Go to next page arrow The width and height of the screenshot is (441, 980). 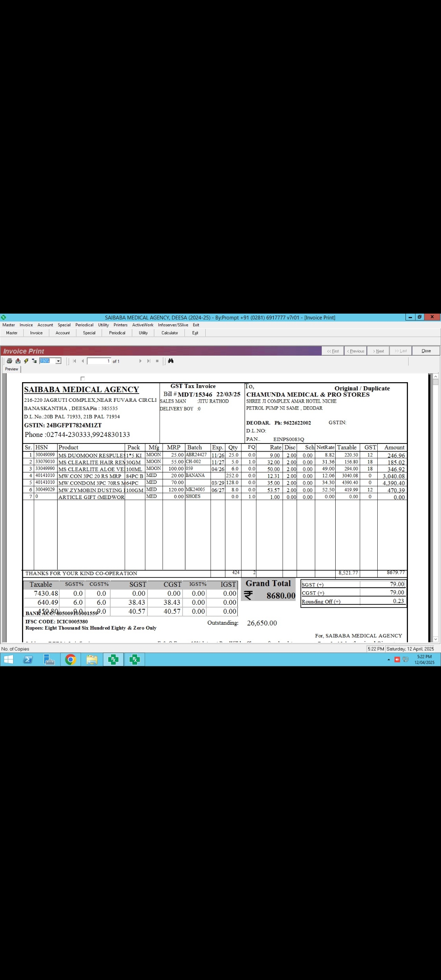point(140,361)
